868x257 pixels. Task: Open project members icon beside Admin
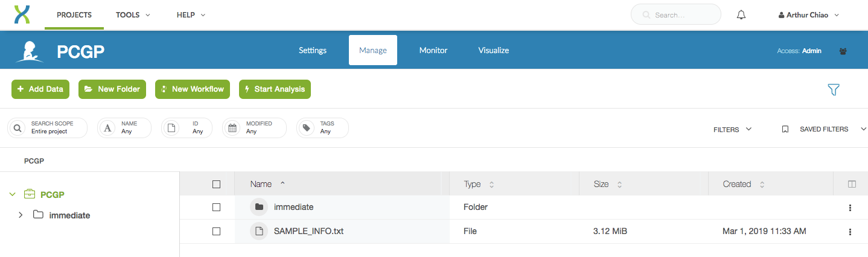tap(843, 51)
